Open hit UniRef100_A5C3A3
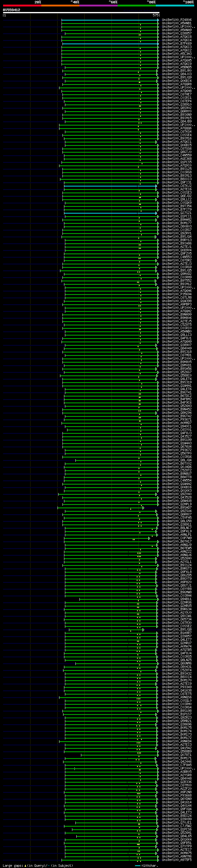Screen dimensions: 197x868 tap(177, 54)
